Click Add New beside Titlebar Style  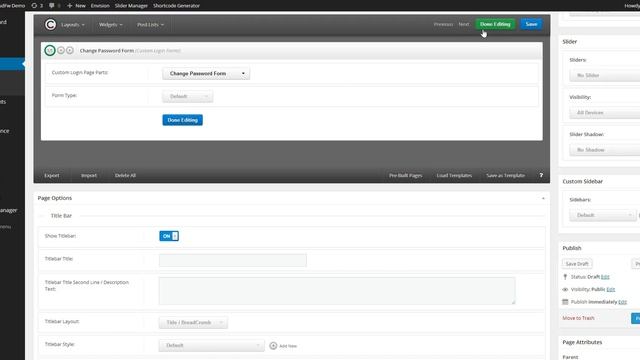click(x=288, y=346)
